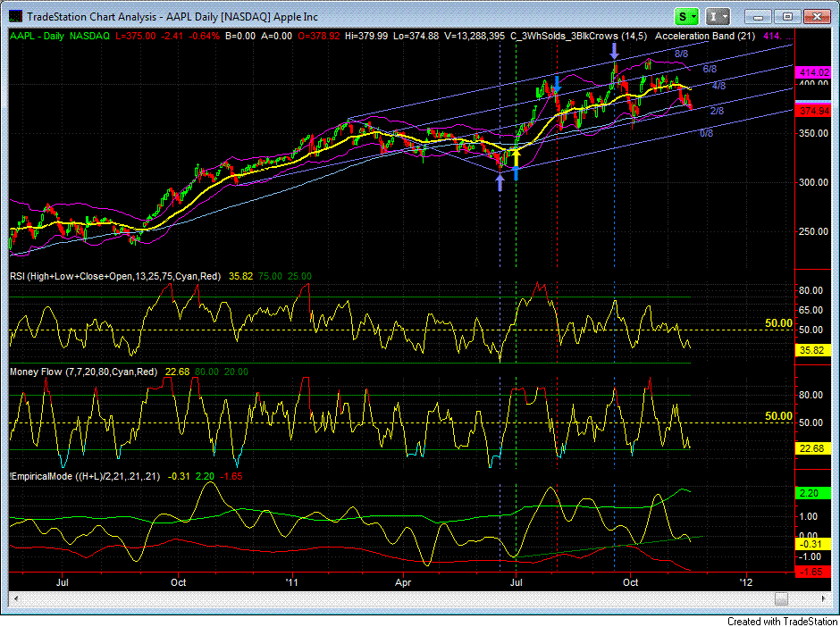Click the '!EmpiricalMode' indicator title label
Screen dimensions: 840x627
tap(85, 476)
